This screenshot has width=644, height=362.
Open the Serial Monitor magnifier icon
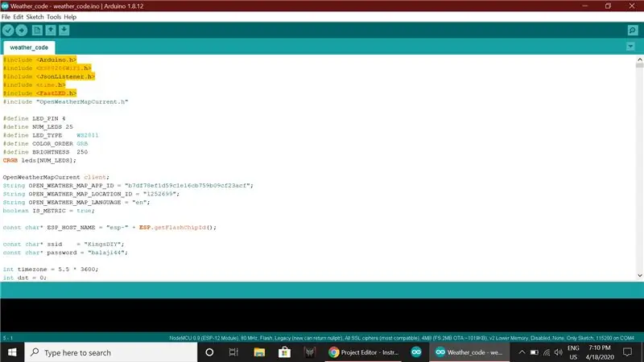(633, 30)
